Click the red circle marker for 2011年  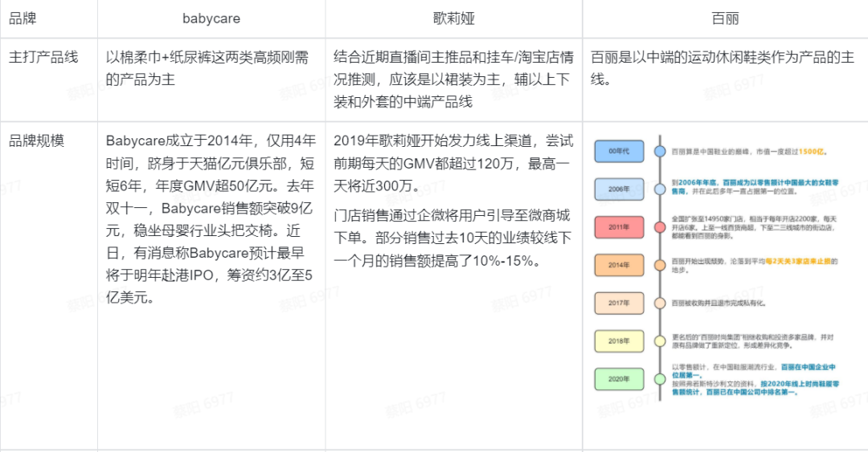(659, 227)
